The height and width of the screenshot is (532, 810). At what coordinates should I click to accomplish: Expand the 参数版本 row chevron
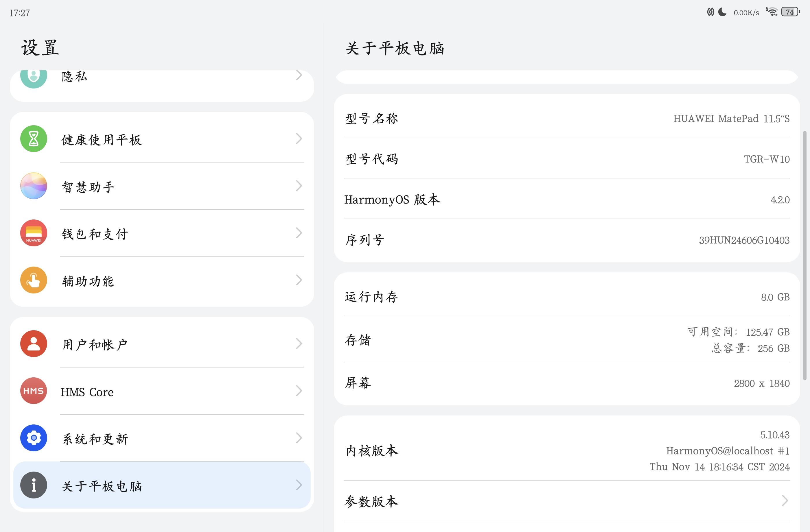(785, 501)
